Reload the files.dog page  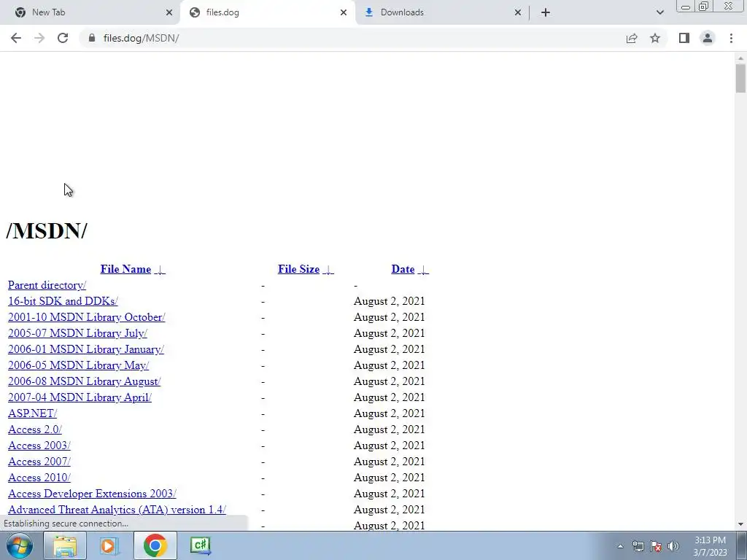tap(63, 38)
